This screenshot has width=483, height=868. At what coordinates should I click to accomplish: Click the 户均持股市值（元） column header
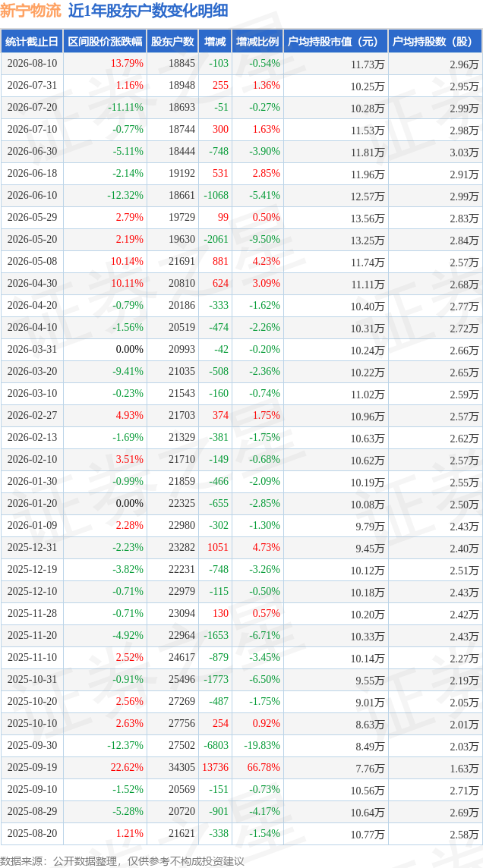coord(336,42)
